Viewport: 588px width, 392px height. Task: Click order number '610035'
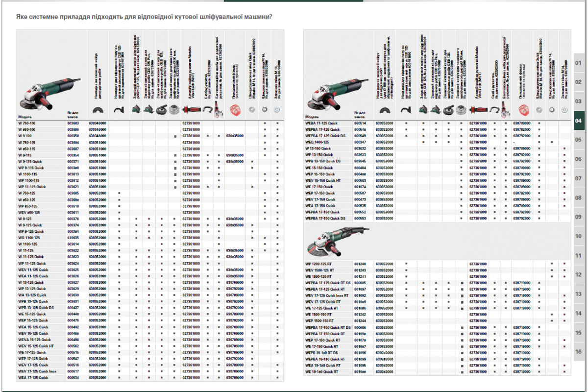(x=73, y=238)
